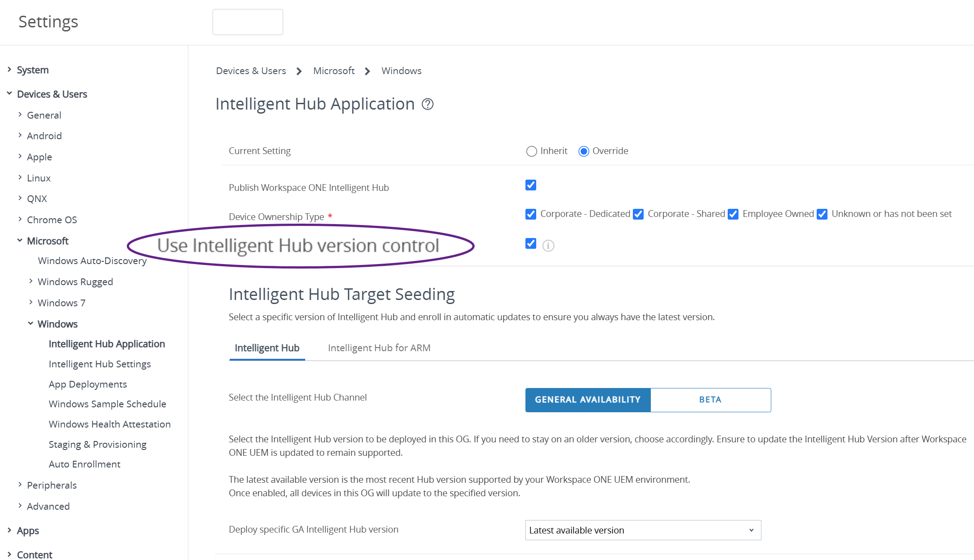This screenshot has height=560, width=974.
Task: Open the Deploy specific GA Intelligent Hub version dropdown
Action: pos(643,530)
